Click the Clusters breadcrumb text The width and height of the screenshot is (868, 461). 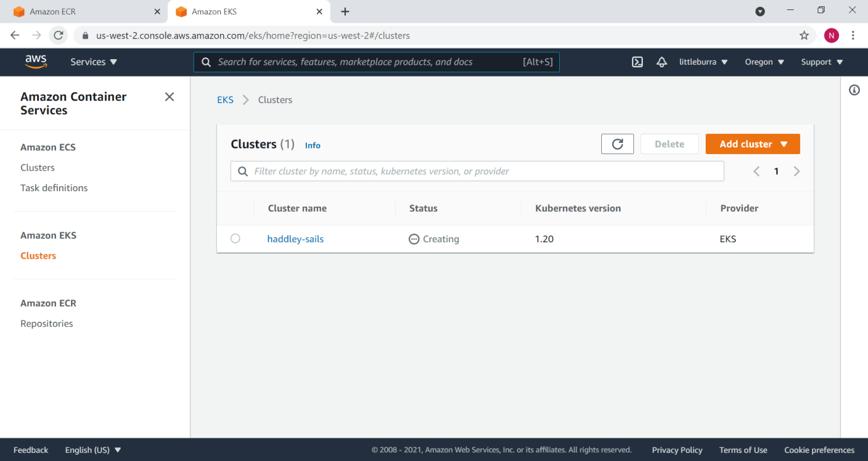point(275,99)
